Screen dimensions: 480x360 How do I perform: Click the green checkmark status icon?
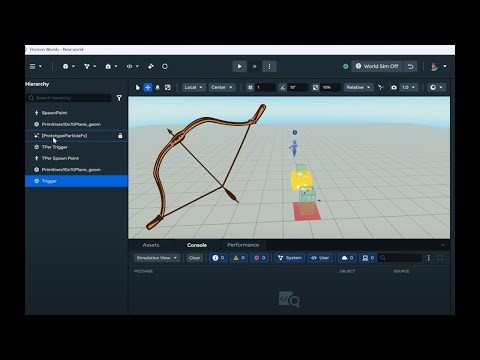[346, 66]
